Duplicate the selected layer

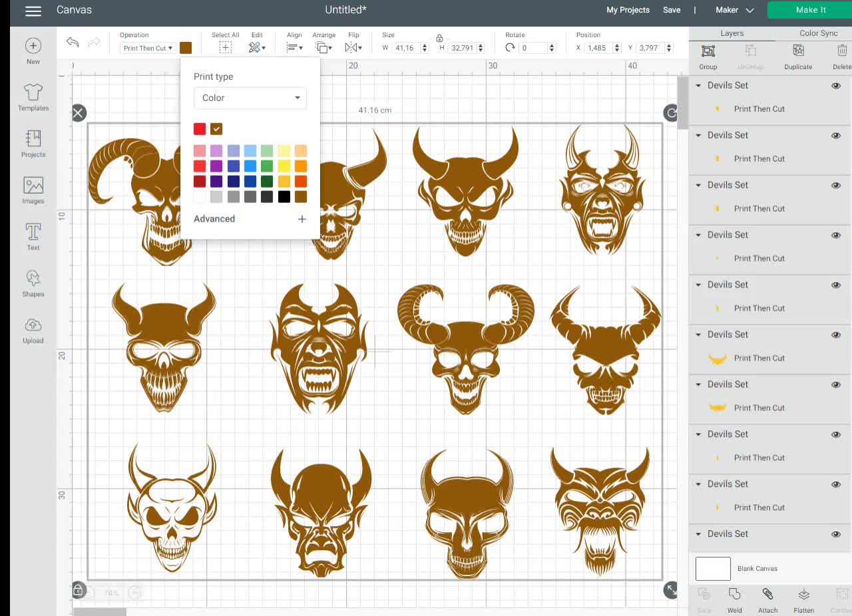798,57
